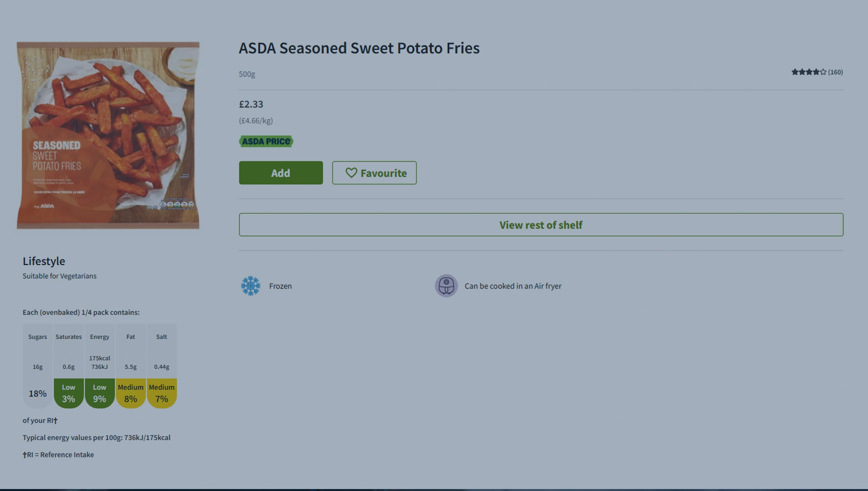This screenshot has height=491, width=868.
Task: Toggle the Low Energy nutrition indicator
Action: click(100, 393)
